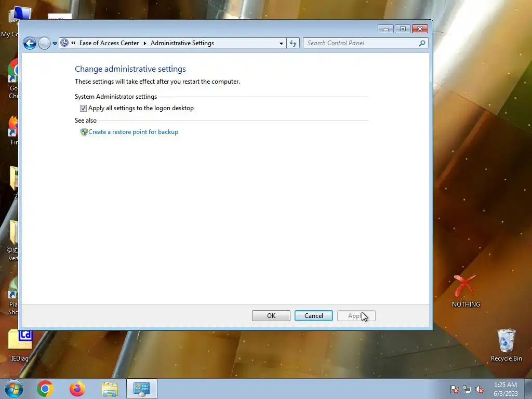Image resolution: width=532 pixels, height=399 pixels.
Task: Maximize the Administrative Settings window
Action: tap(403, 29)
